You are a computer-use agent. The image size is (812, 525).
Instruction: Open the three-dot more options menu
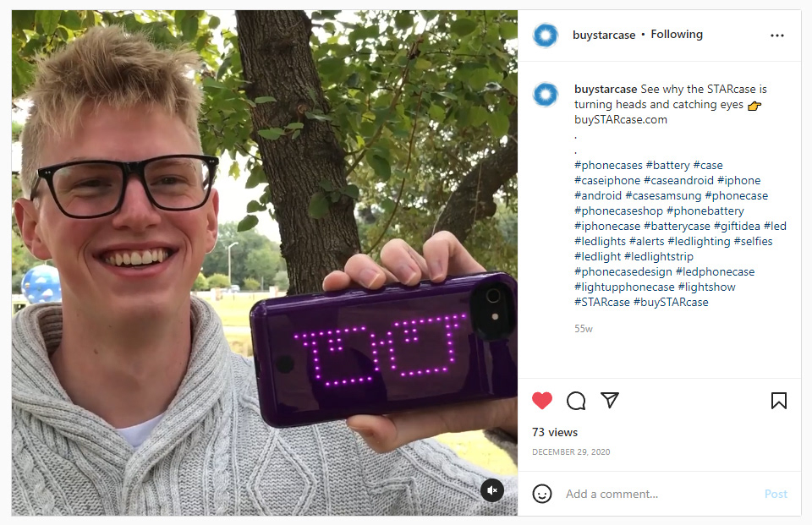coord(776,36)
